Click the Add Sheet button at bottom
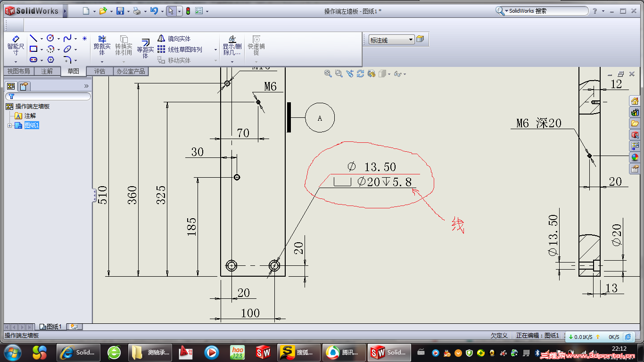The image size is (644, 362). click(74, 327)
